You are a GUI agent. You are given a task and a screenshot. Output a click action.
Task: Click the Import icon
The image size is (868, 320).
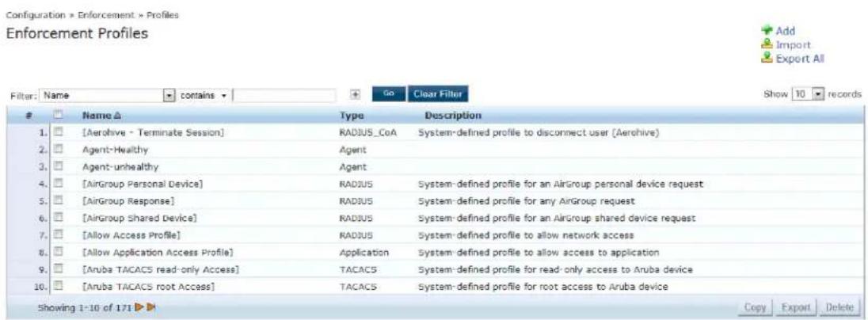(767, 45)
